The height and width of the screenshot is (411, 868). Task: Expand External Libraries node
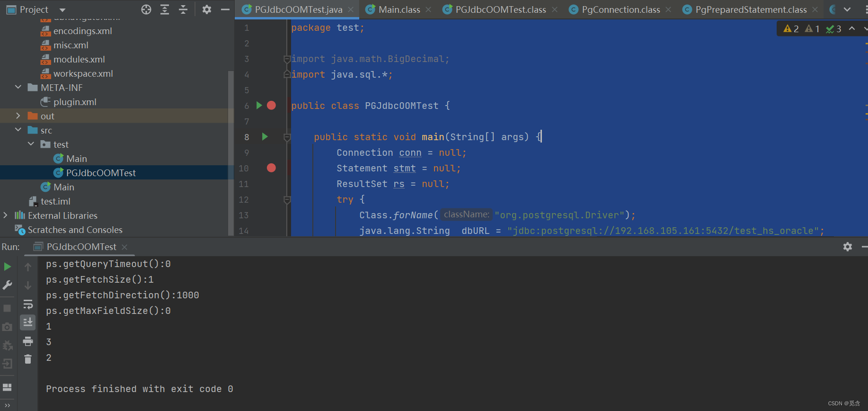point(5,215)
